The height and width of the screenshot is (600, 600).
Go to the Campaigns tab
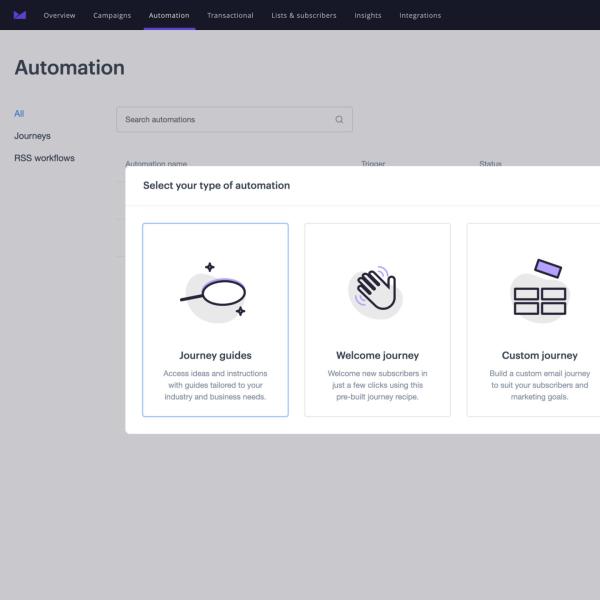(x=112, y=15)
